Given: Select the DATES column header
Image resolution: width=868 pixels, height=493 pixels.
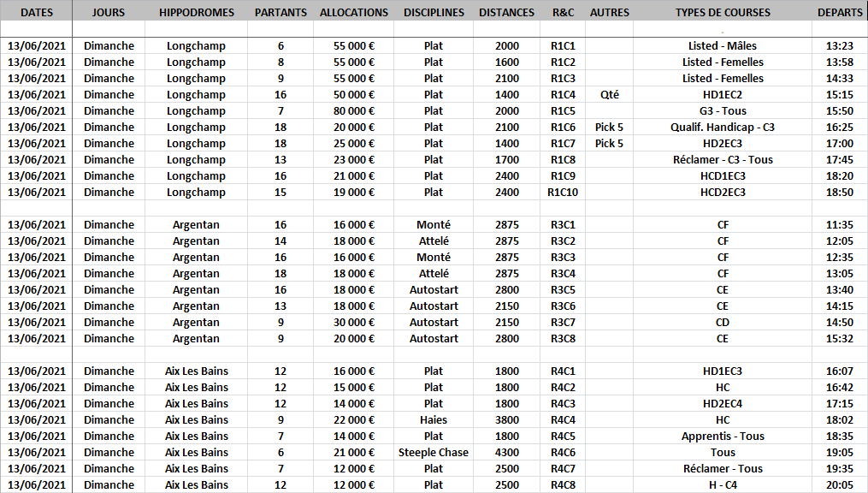Looking at the screenshot, I should (37, 12).
